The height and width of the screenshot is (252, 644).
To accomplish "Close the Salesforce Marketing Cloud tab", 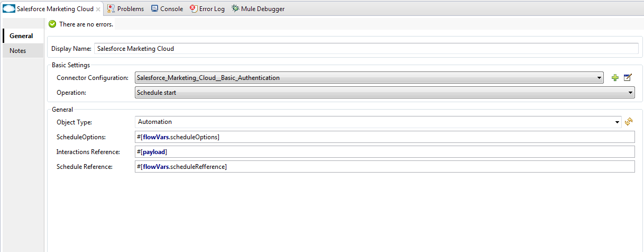I will [x=98, y=10].
